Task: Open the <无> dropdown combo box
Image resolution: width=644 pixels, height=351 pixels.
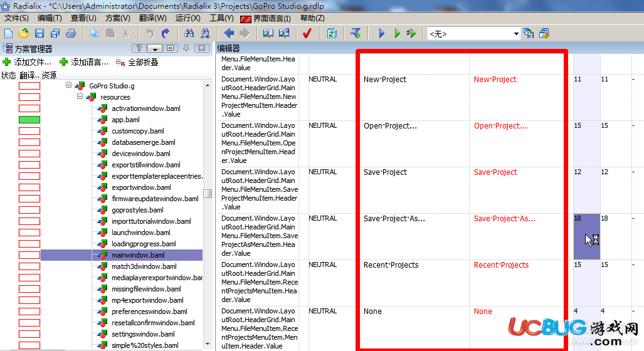Action: click(x=473, y=34)
